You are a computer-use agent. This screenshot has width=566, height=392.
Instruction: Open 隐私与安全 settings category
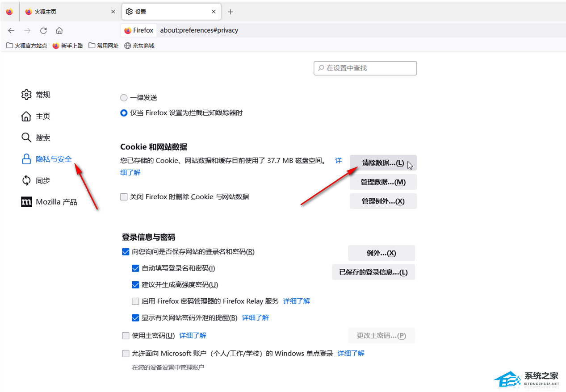coord(47,159)
